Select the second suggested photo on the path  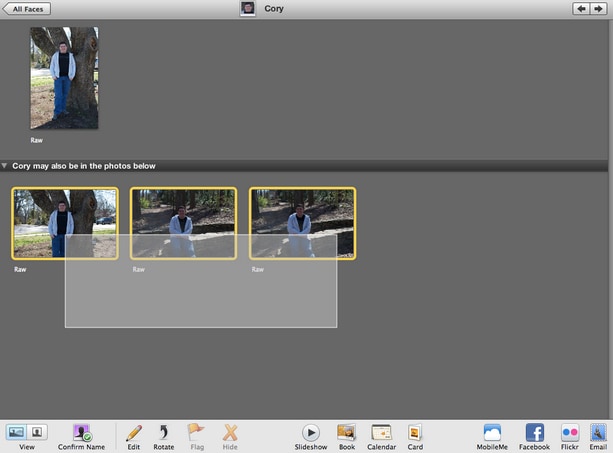(183, 223)
